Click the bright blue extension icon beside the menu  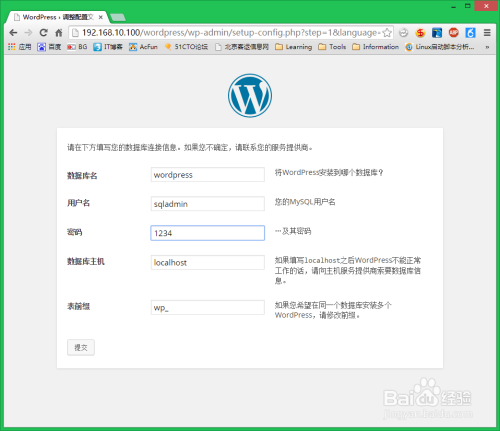coord(470,33)
